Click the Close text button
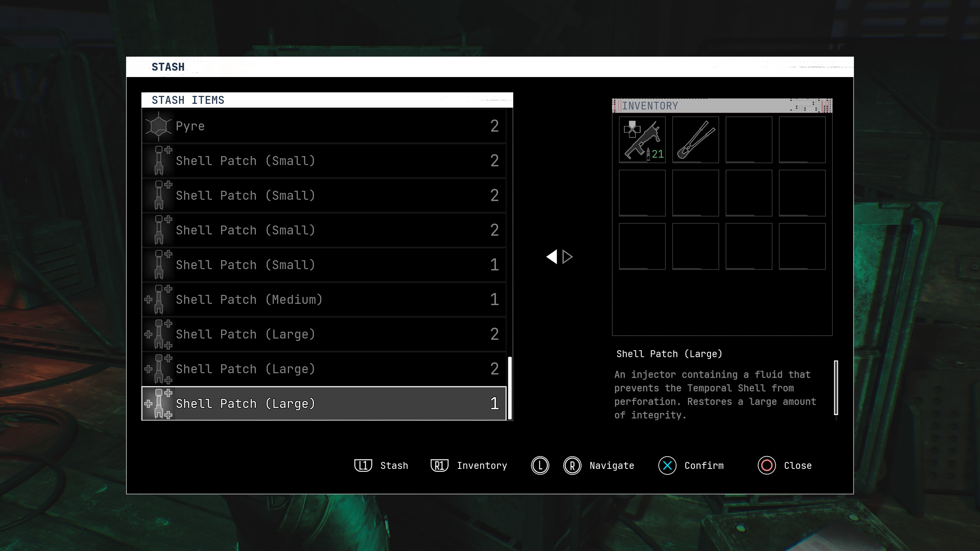Viewport: 980px width, 551px height. [x=797, y=466]
